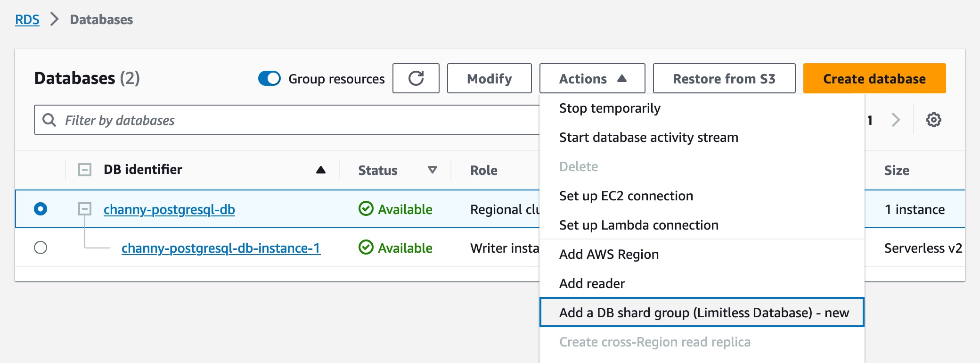Screen dimensions: 980x363
Task: Click the refresh databases icon button
Action: point(416,78)
